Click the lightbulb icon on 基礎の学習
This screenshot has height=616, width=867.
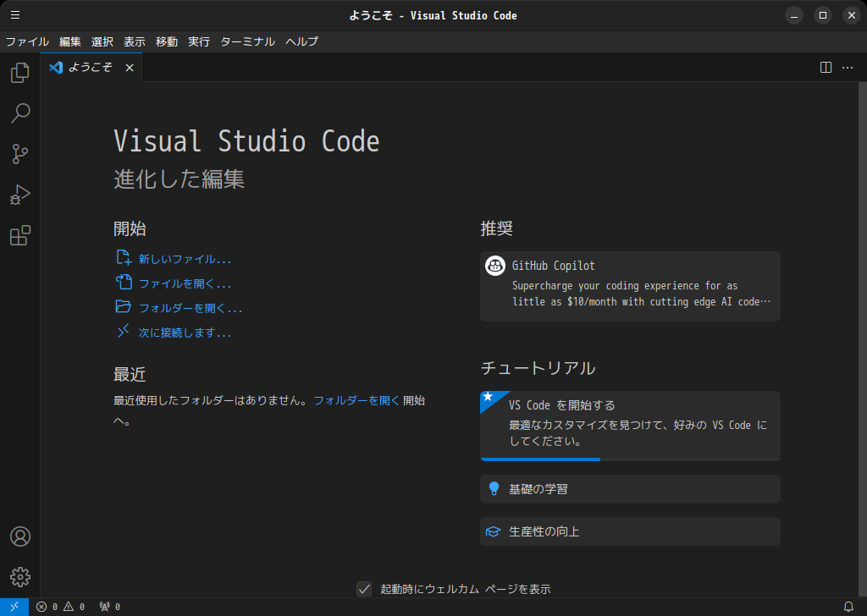coord(494,488)
